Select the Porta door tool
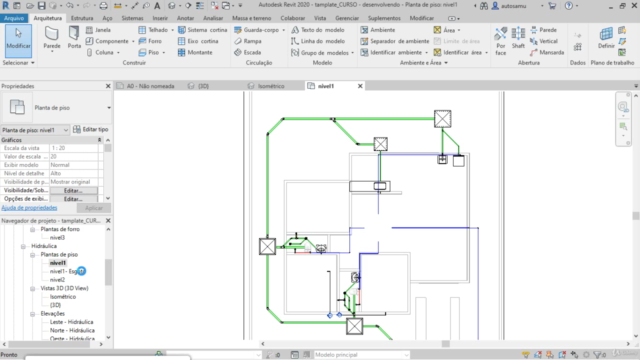The image size is (640, 360). point(74,39)
